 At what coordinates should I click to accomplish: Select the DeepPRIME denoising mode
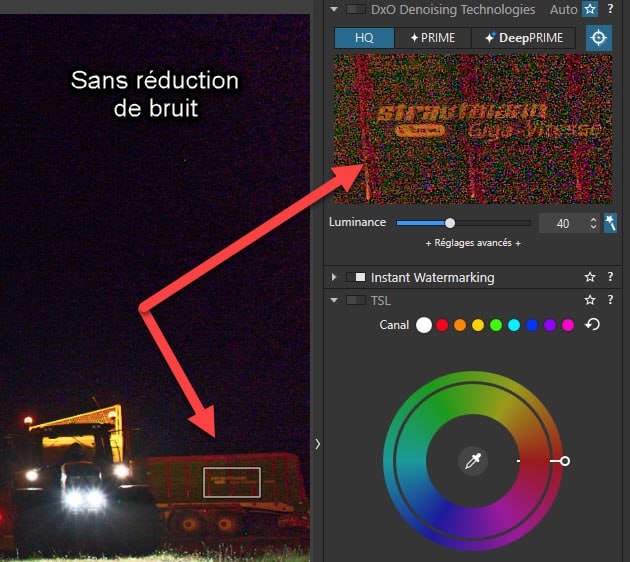tap(524, 38)
